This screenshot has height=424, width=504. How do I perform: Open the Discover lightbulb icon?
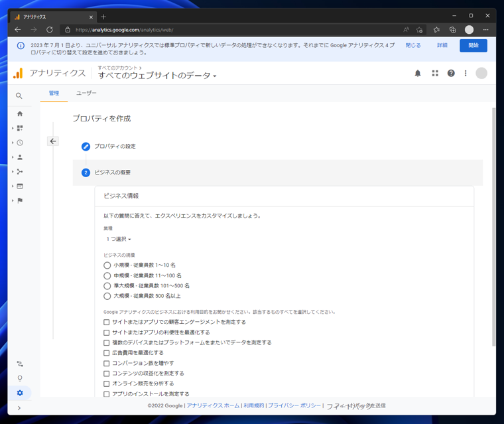(x=20, y=378)
